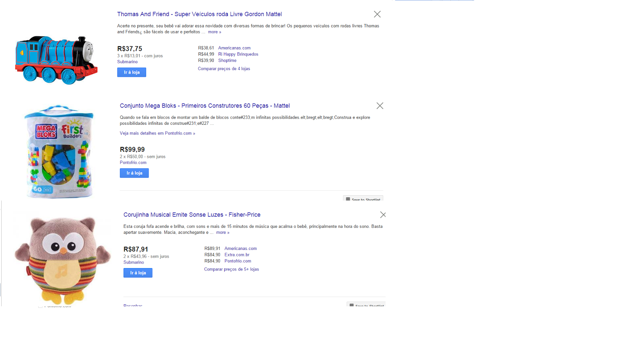Close the Conjunto Mega Bloks product card

click(380, 106)
